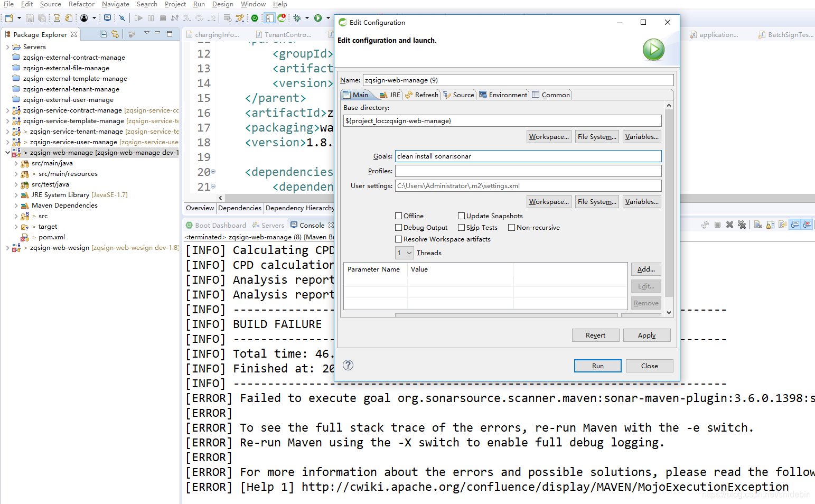Viewport: 815px width, 504px height.
Task: Expand the JRE System Library node
Action: [x=16, y=195]
